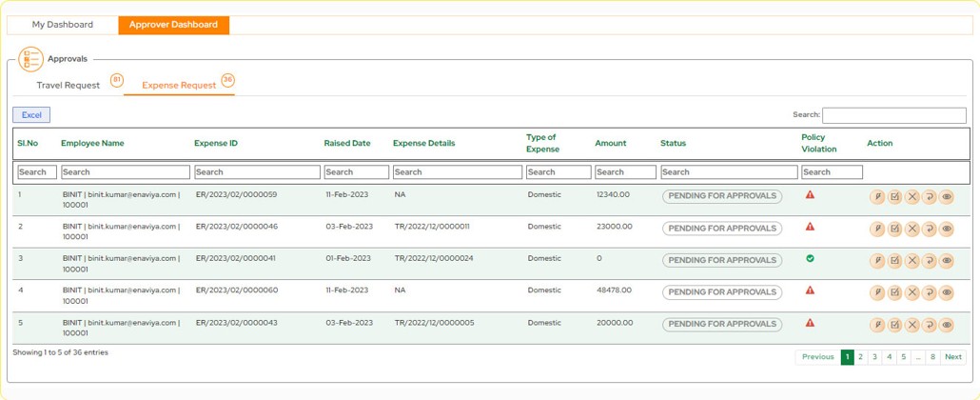The height and width of the screenshot is (400, 980).
Task: Send back expense ER/2023/02/0000041 with the return arrow
Action: pyautogui.click(x=930, y=260)
